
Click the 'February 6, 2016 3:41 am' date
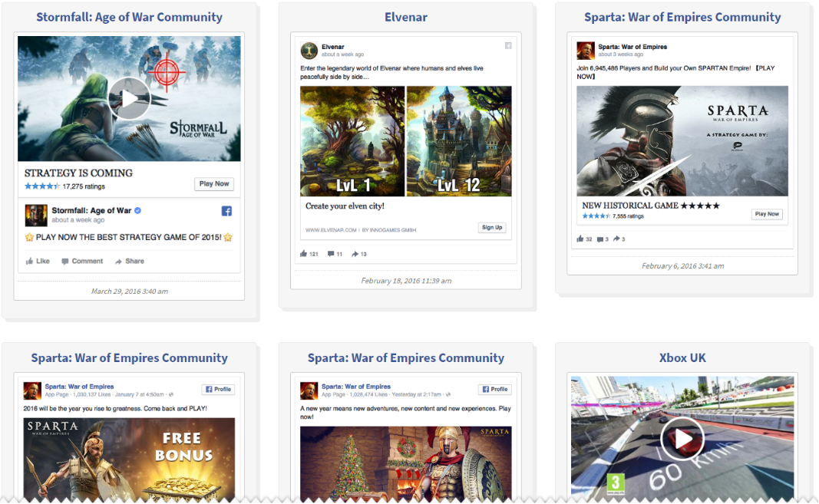(x=682, y=266)
